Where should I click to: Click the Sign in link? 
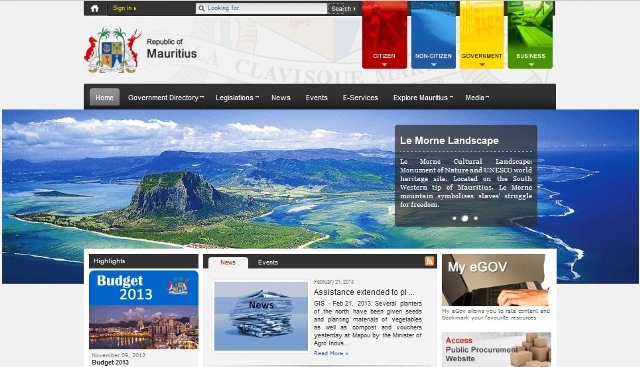click(x=124, y=8)
